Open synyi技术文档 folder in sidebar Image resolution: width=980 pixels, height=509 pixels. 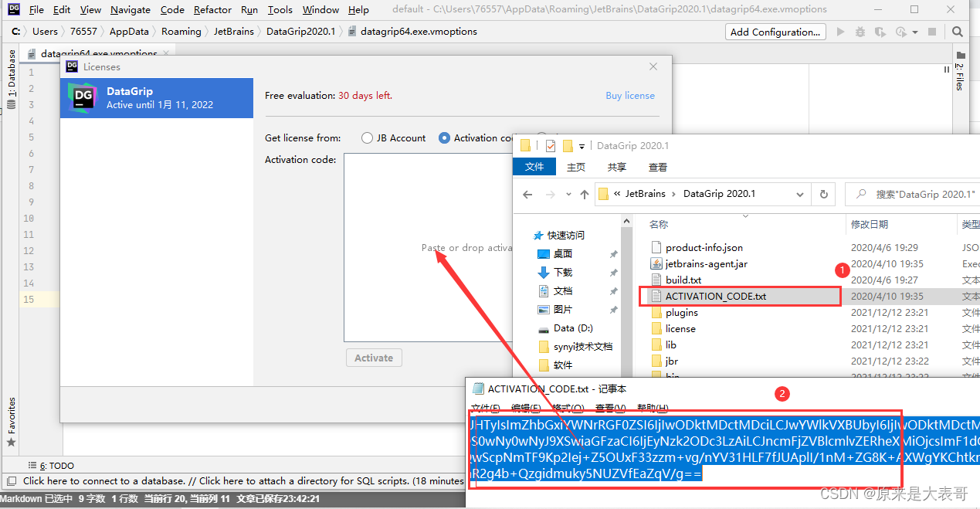[x=582, y=347]
